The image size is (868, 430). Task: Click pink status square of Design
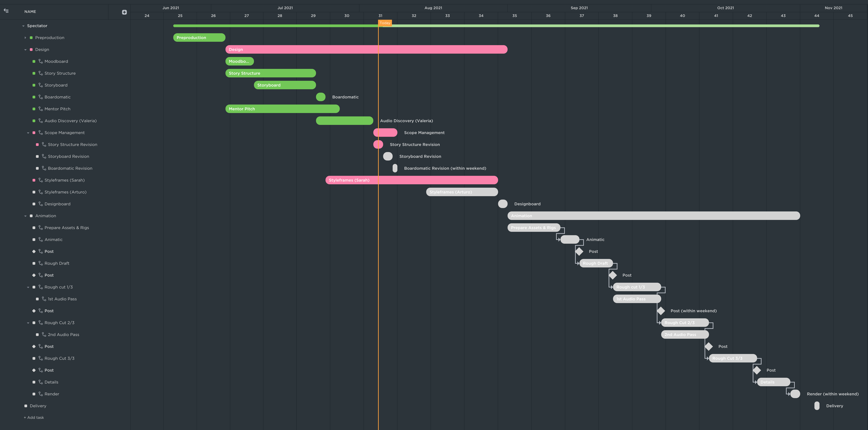(31, 49)
